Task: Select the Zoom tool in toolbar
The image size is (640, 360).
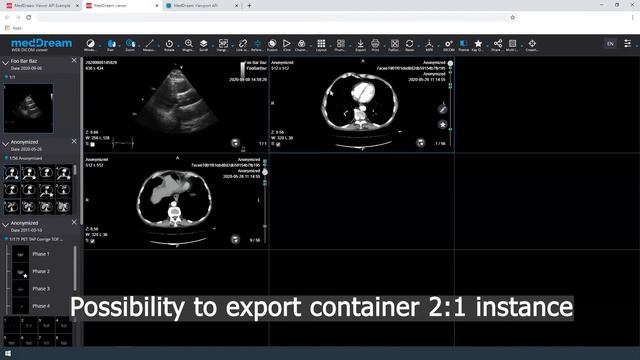Action: 130,44
